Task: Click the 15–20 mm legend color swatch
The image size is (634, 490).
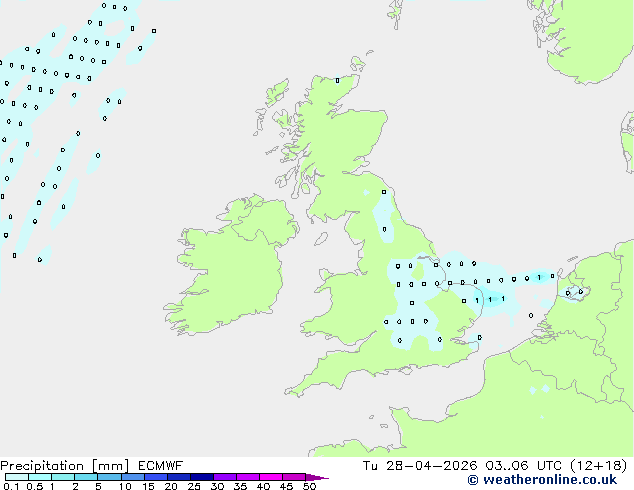Action: [156, 477]
